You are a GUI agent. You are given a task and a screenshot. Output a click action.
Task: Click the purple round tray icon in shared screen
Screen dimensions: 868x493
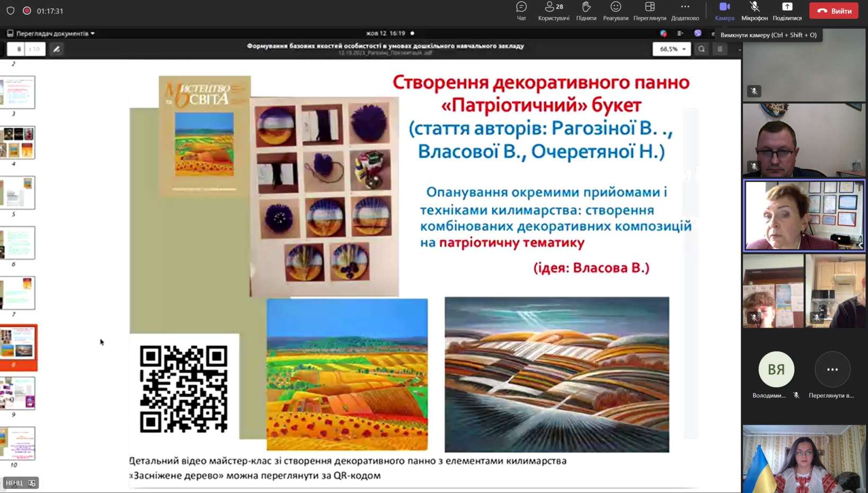coord(698,33)
